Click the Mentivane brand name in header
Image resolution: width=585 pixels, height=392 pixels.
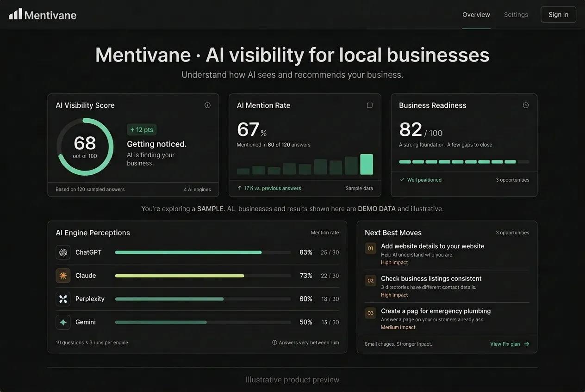coord(50,15)
